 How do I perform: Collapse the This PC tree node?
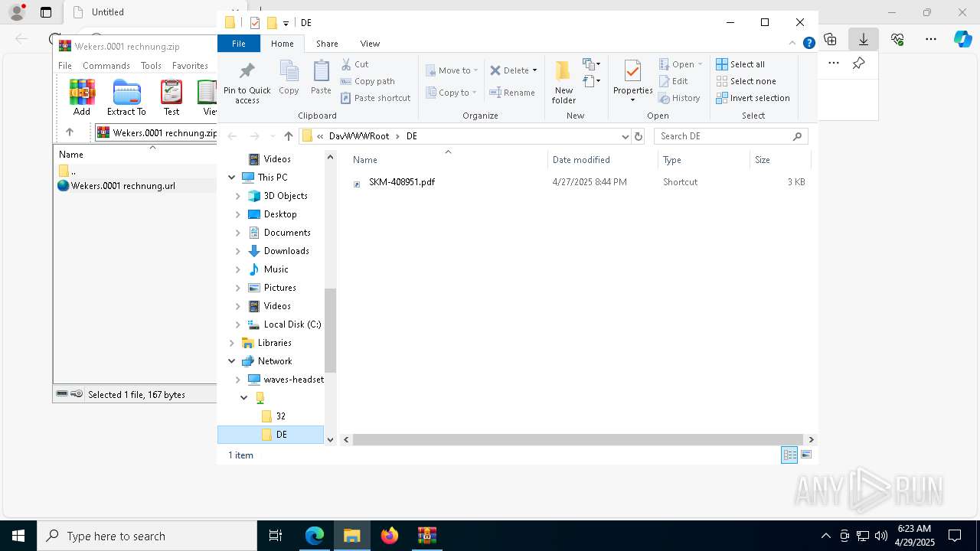(x=231, y=178)
